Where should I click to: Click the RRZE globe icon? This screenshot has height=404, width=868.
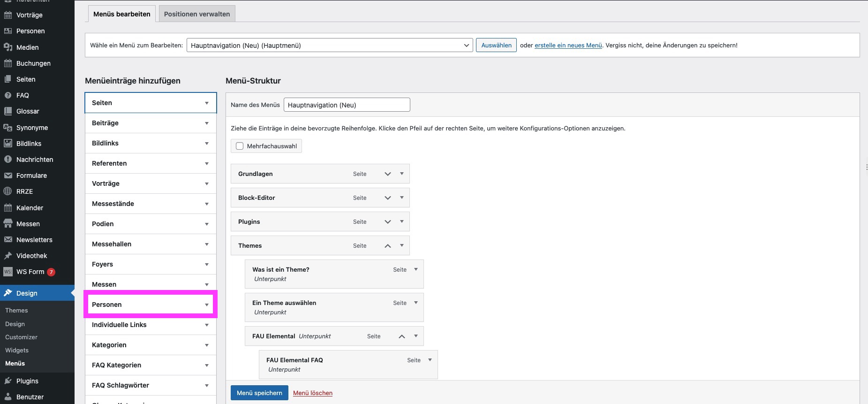[x=8, y=191]
